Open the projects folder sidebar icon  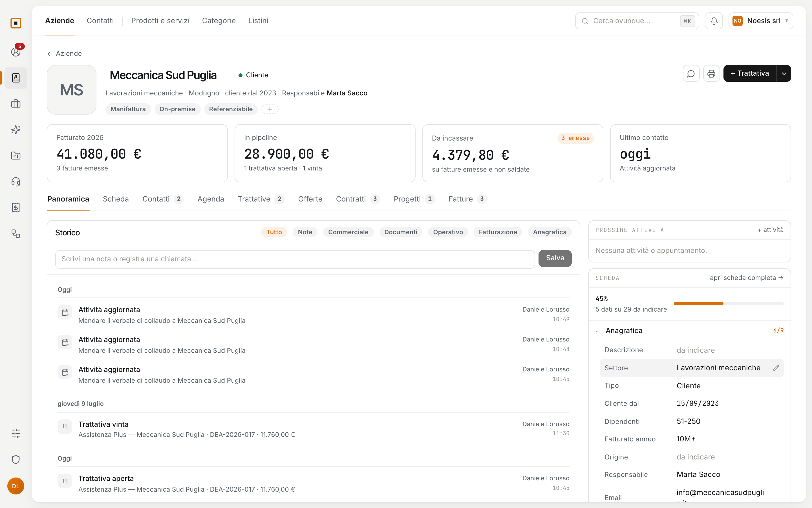(16, 156)
